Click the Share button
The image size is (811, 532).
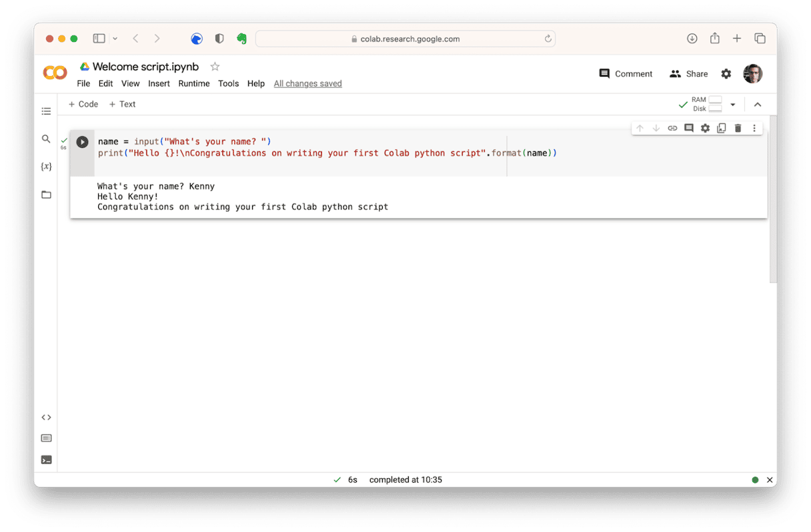(x=689, y=74)
